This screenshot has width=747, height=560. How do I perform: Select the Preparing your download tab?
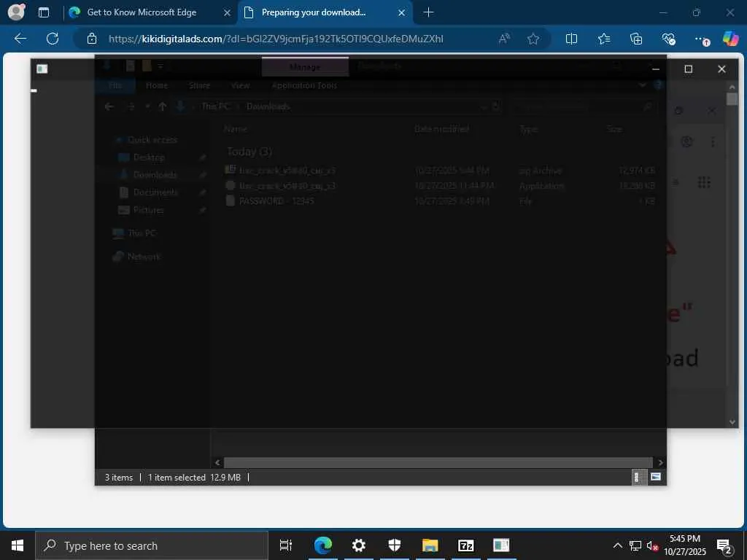pyautogui.click(x=314, y=12)
